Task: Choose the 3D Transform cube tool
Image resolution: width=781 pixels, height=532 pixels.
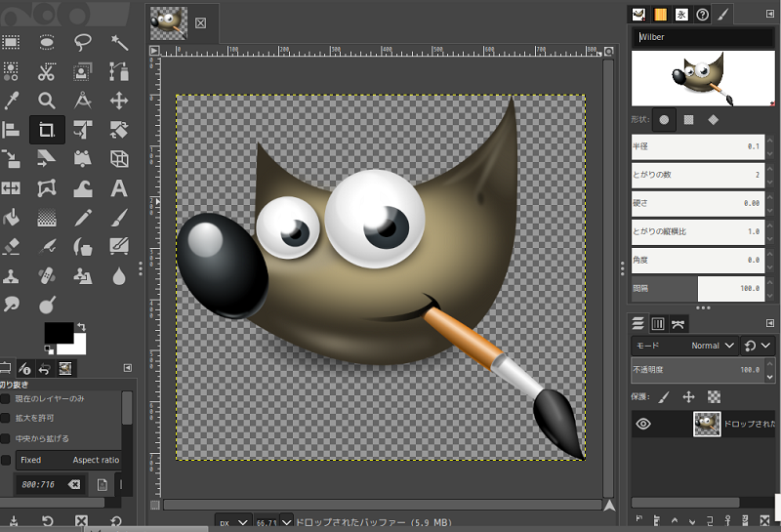Action: [x=119, y=159]
